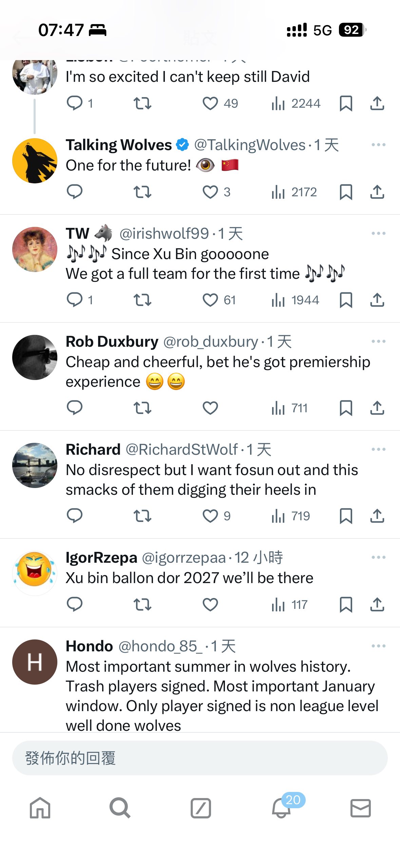
Task: Open @TalkingWolves profile handle
Action: 250,145
